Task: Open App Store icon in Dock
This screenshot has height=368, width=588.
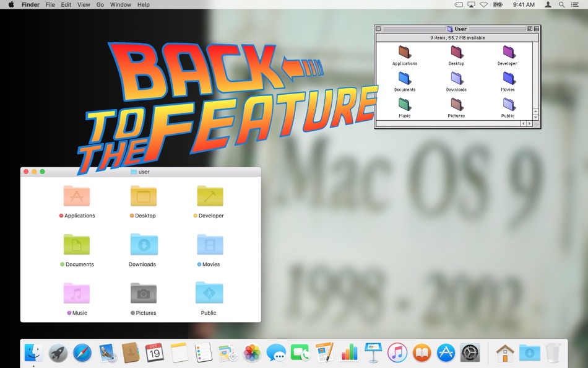Action: point(446,353)
